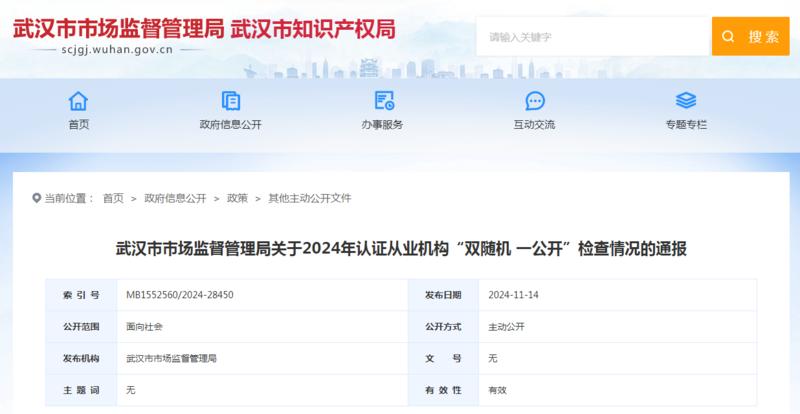
Task: Click the 办事服务 form icon
Action: click(x=384, y=101)
